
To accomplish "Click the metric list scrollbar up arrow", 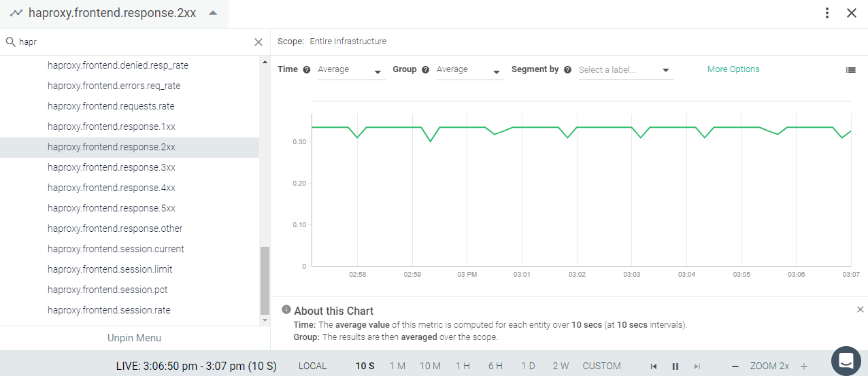I will coord(265,62).
